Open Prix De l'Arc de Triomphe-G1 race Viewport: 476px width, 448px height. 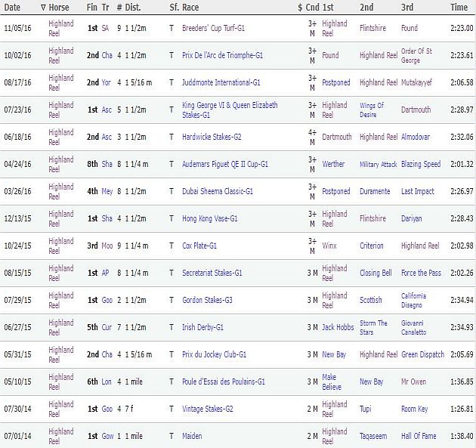pyautogui.click(x=222, y=55)
